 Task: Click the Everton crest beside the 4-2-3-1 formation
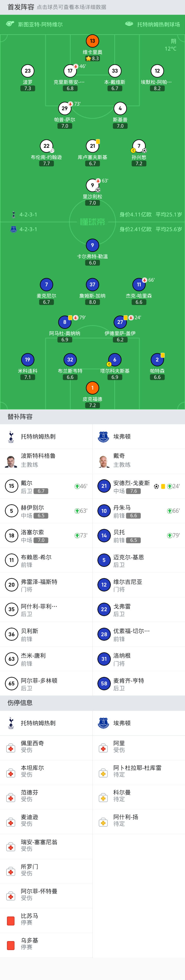pyautogui.click(x=13, y=229)
